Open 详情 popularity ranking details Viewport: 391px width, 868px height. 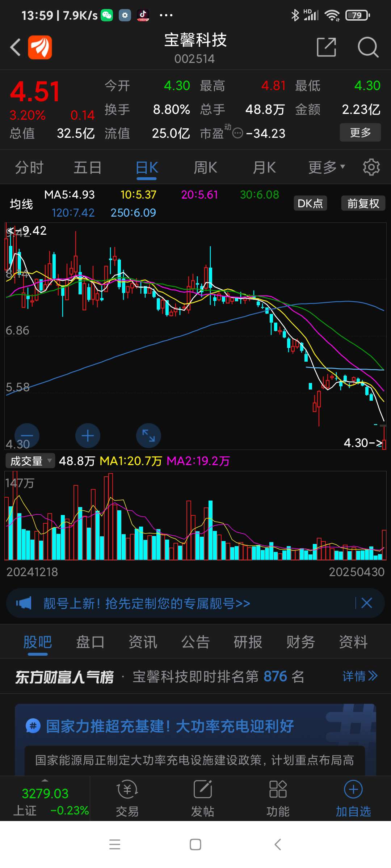(x=360, y=676)
